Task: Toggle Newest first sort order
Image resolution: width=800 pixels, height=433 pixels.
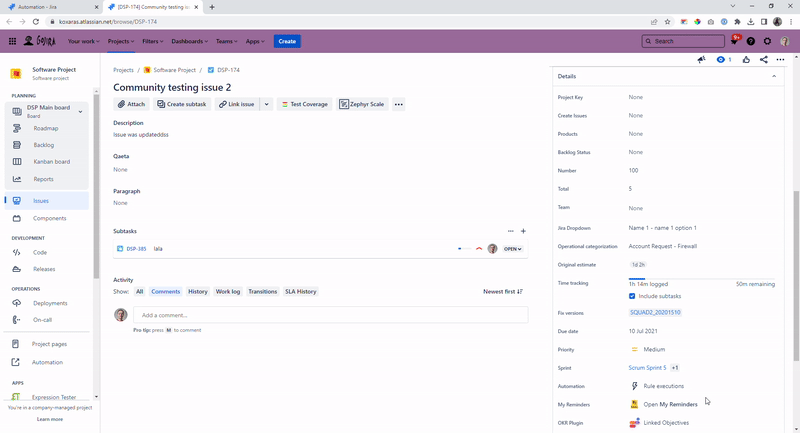Action: pos(503,292)
